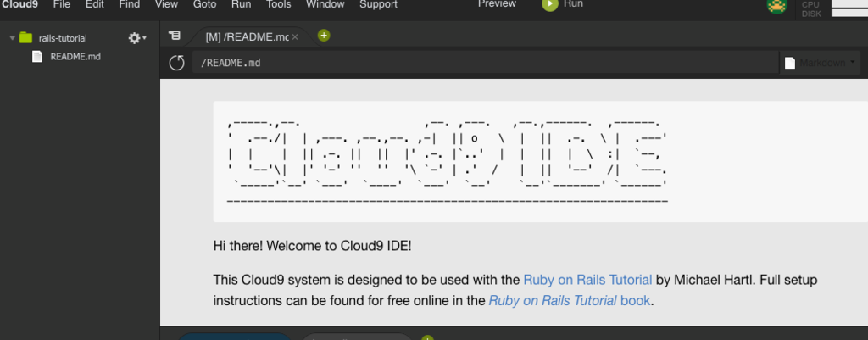Click the README.md file icon in tree
Screen dimensions: 868x340
point(37,57)
